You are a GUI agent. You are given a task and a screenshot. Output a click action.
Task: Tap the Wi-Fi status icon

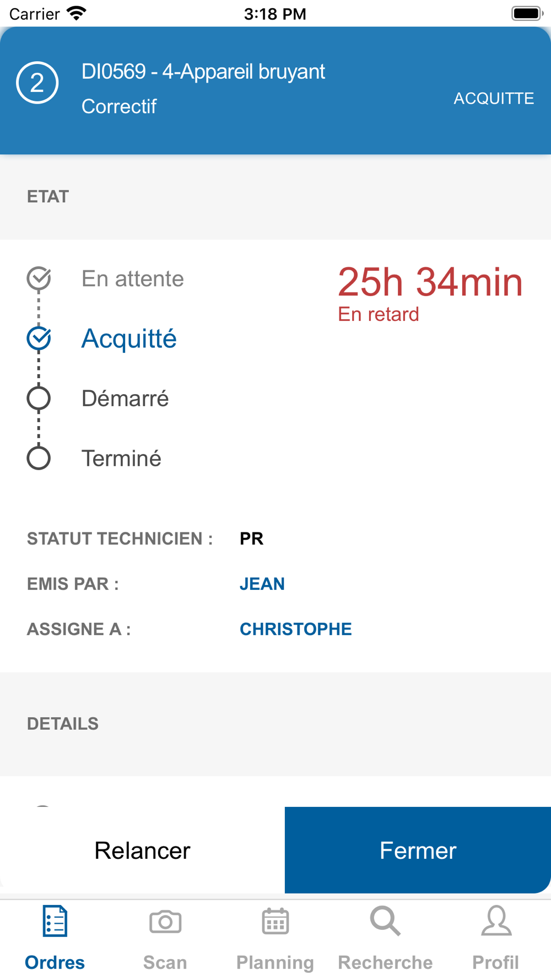[77, 13]
